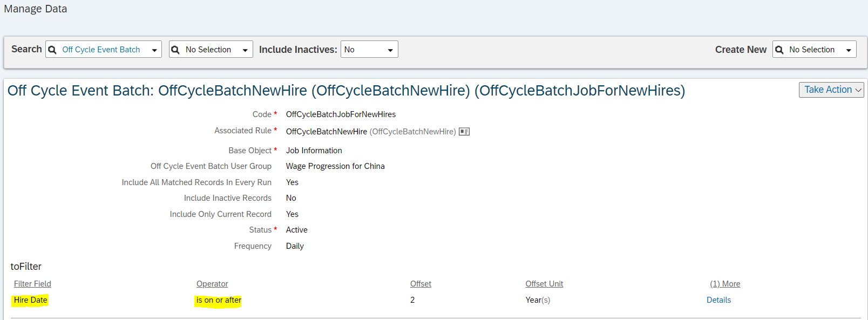The height and width of the screenshot is (320, 868).
Task: Click Include Only Current Record label
Action: tap(220, 214)
